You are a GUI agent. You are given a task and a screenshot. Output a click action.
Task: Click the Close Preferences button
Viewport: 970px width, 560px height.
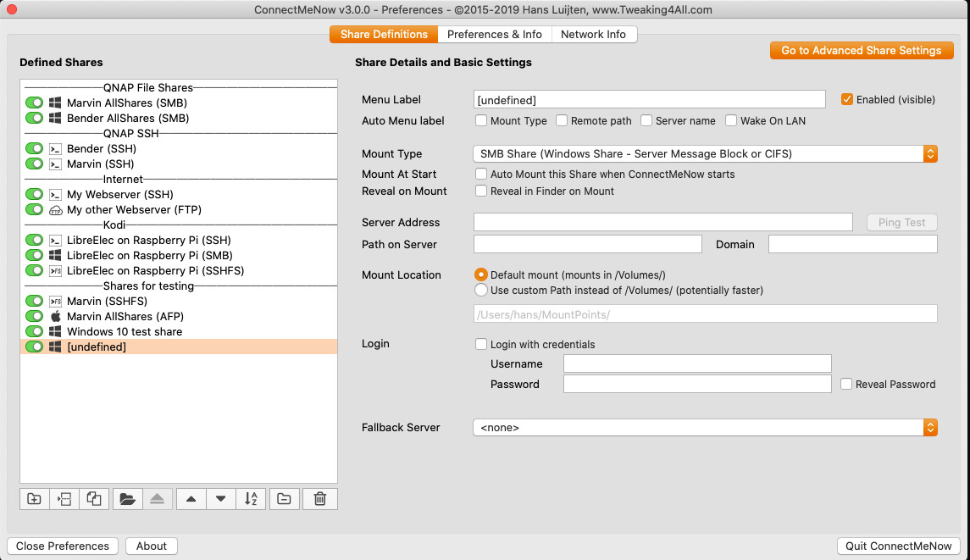[63, 546]
